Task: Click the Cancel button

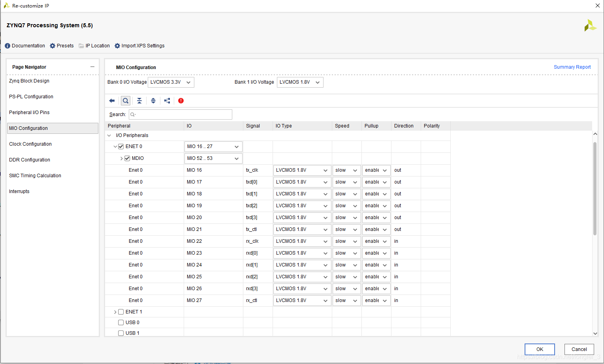Action: (579, 349)
